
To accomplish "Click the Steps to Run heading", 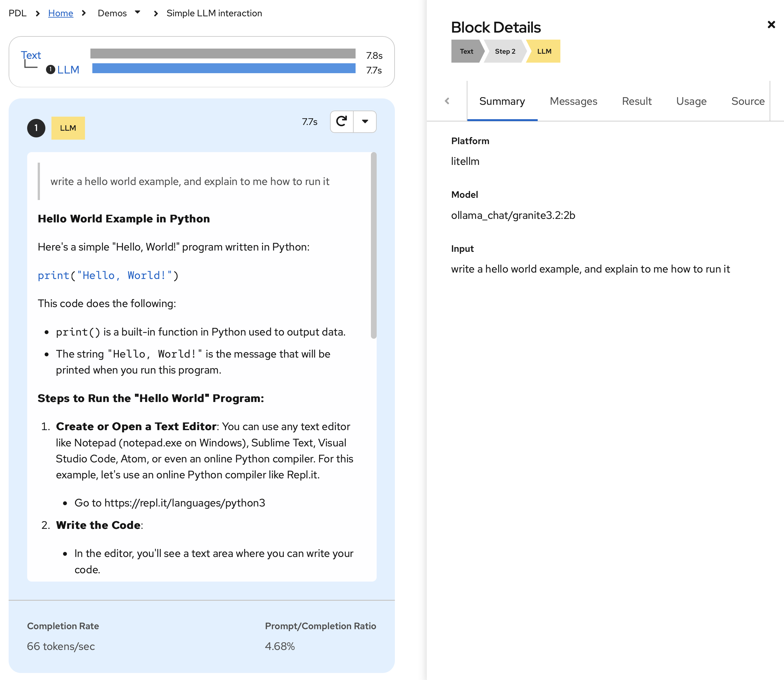I will (150, 398).
